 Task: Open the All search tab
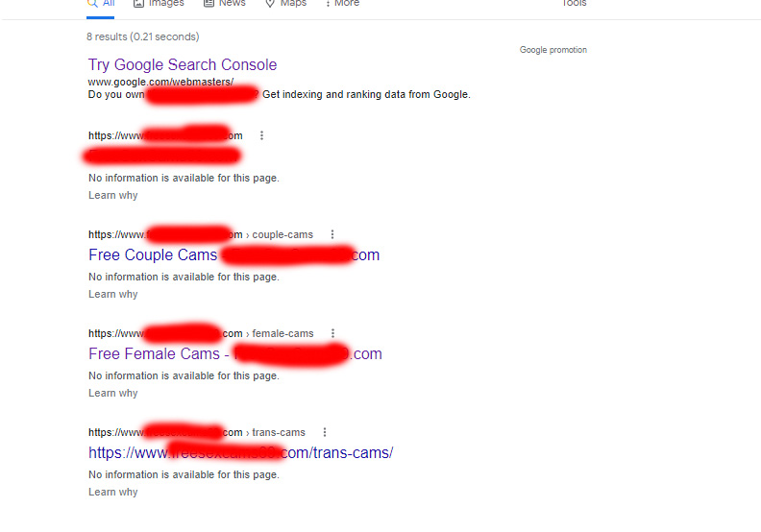coord(101,4)
